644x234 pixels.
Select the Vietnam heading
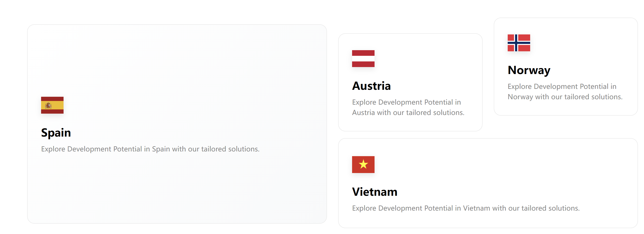click(375, 192)
